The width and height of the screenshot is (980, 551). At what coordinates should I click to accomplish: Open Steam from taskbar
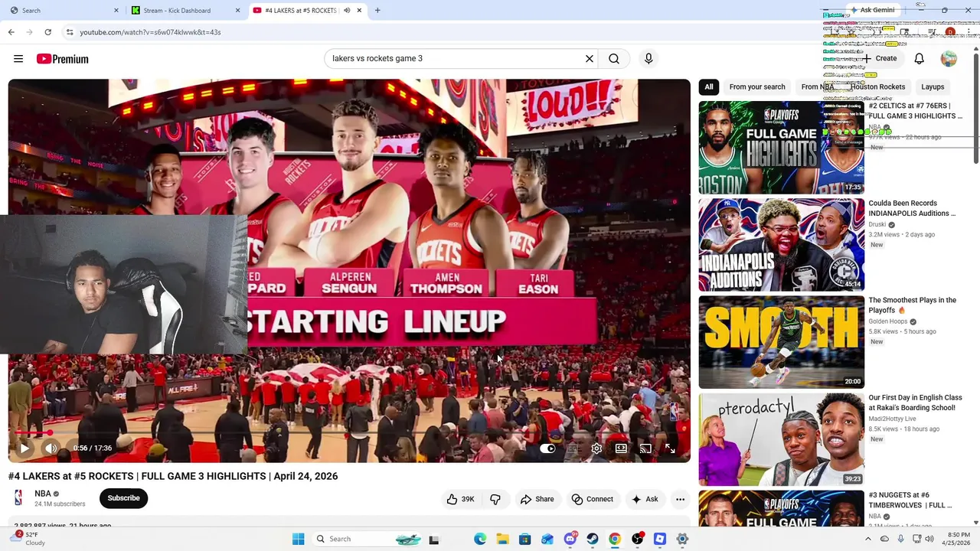point(593,539)
